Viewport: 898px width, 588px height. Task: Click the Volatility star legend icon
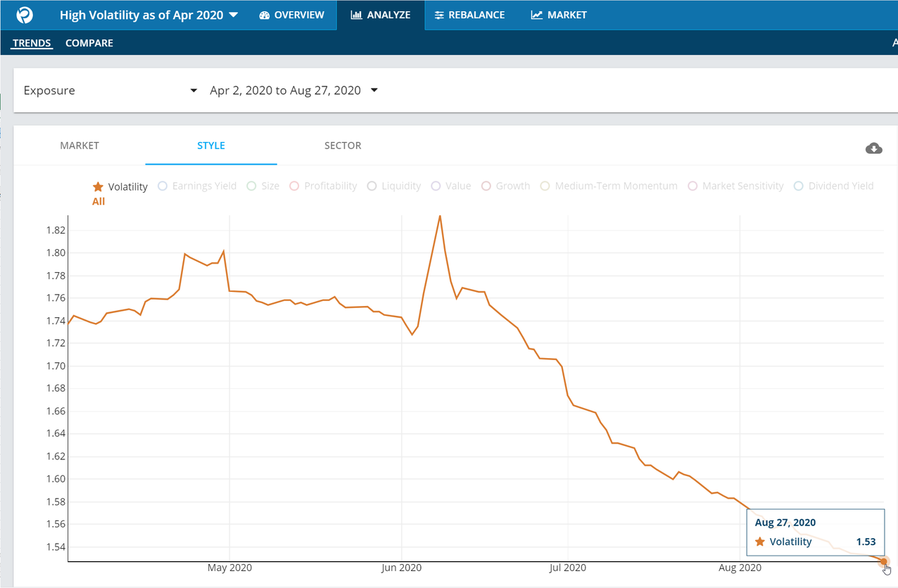point(98,186)
